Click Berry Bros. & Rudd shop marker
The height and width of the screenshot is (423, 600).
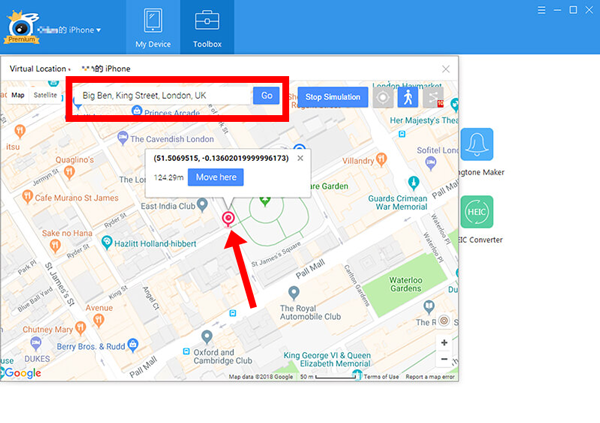(133, 345)
